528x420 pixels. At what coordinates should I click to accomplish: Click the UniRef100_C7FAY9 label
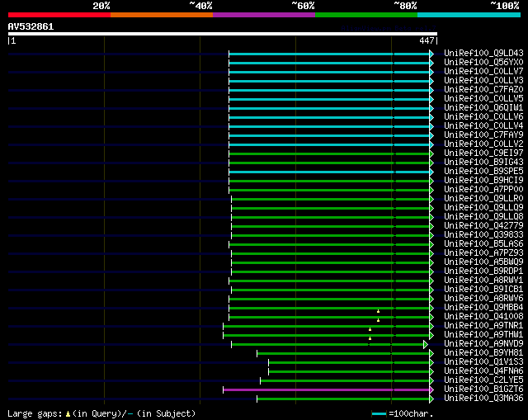click(483, 135)
